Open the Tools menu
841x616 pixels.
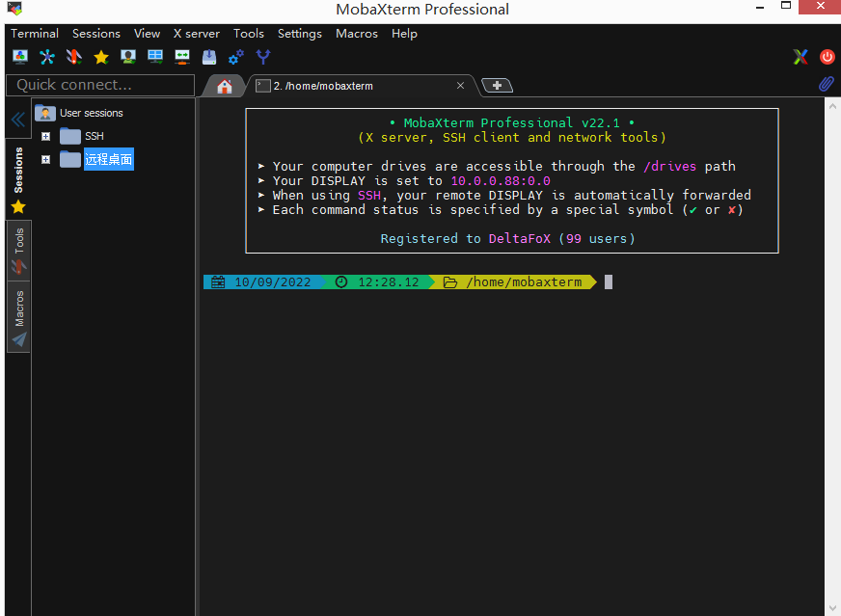coord(249,33)
